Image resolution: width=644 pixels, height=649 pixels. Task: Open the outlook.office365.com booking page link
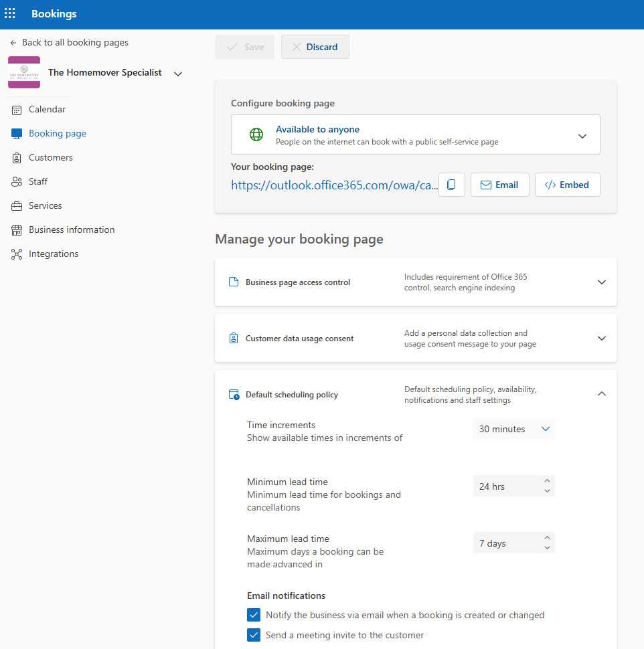pyautogui.click(x=334, y=185)
